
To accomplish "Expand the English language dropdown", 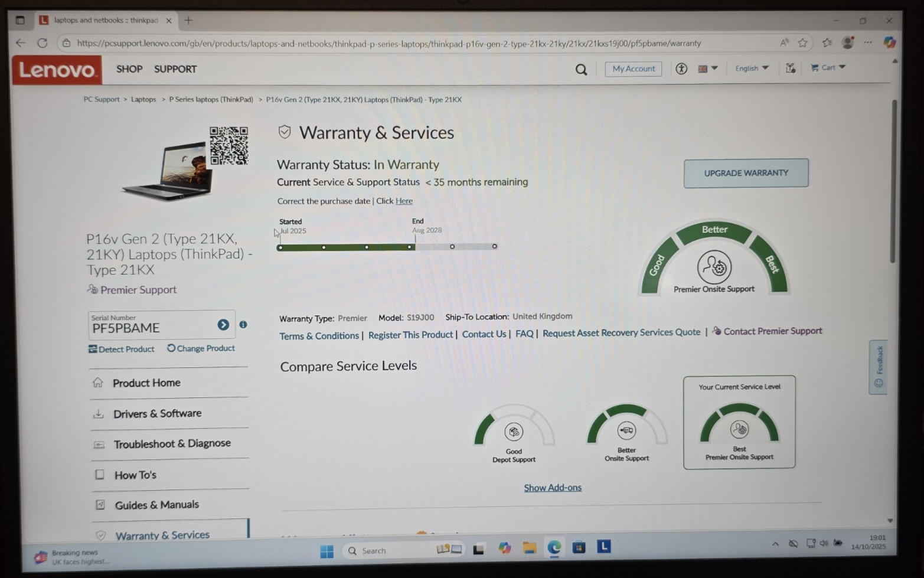I will pos(752,68).
